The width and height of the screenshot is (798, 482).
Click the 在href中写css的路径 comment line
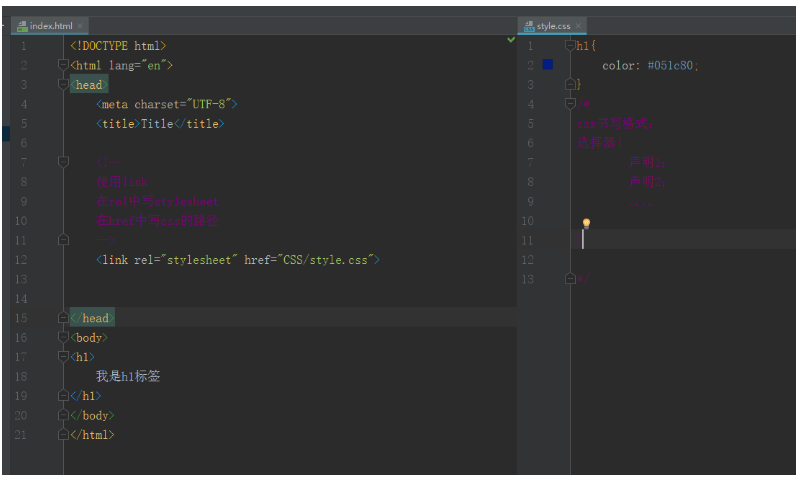coord(157,220)
